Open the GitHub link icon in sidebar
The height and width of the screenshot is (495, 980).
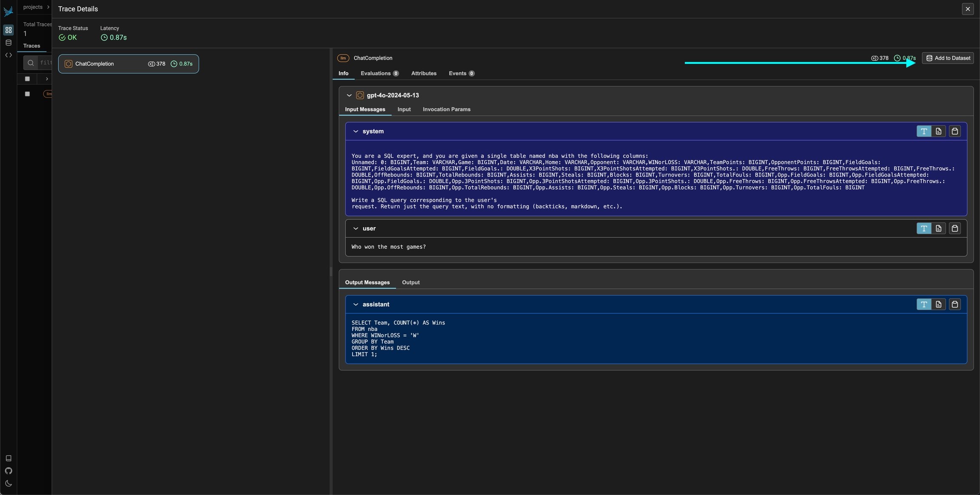click(x=8, y=471)
